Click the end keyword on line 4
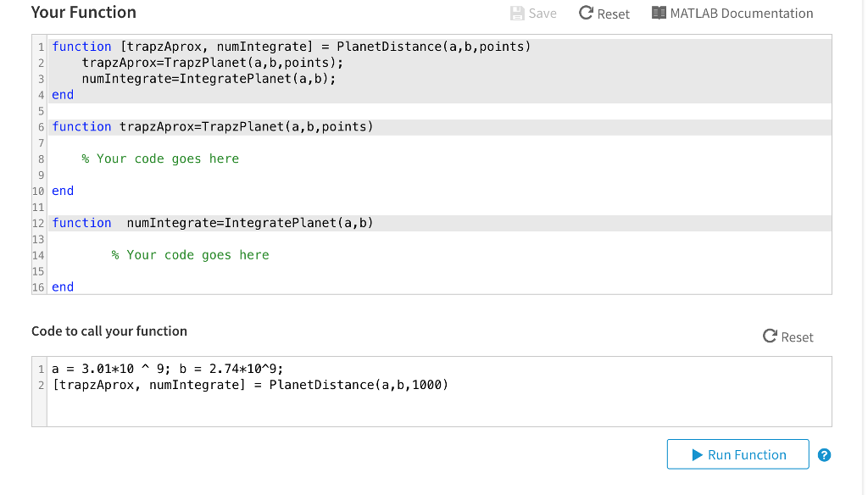 tap(63, 95)
